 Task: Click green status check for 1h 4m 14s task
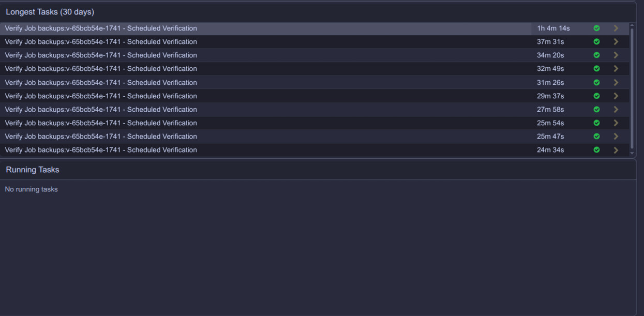596,28
